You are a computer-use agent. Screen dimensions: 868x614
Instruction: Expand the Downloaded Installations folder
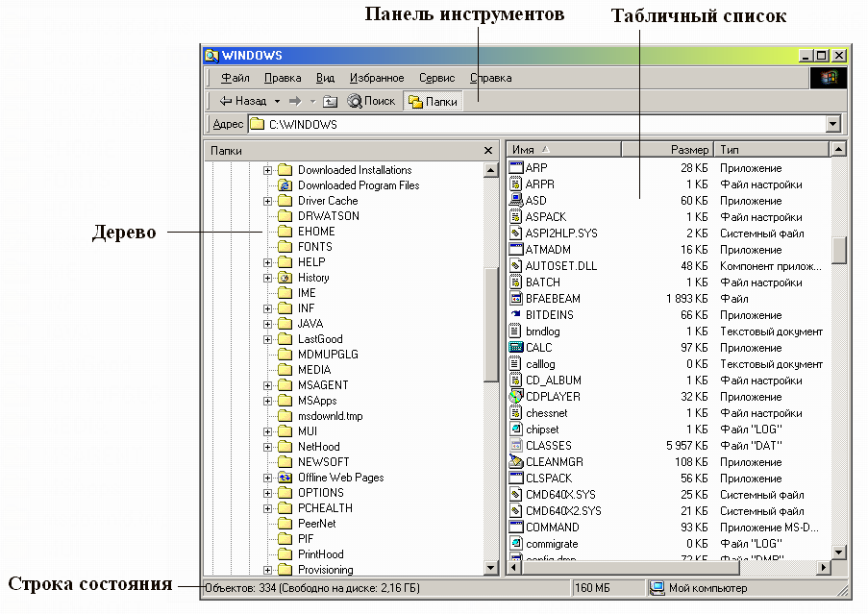point(268,170)
